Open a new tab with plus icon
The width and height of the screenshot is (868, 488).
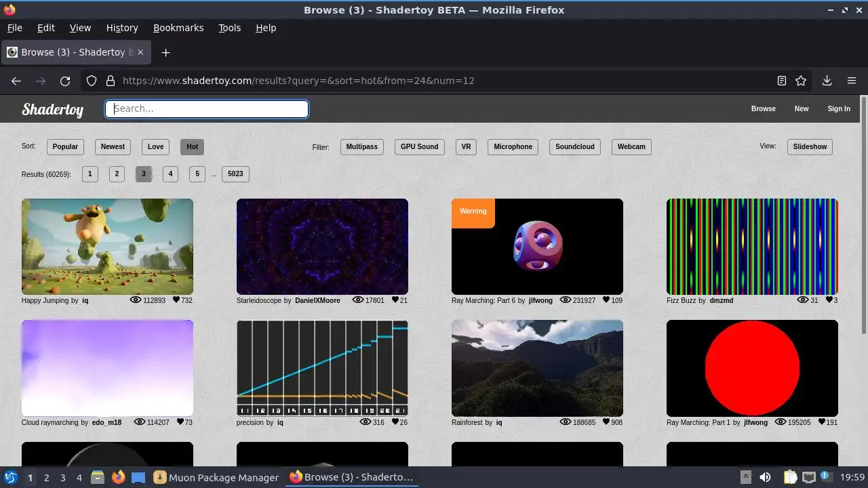pos(165,52)
